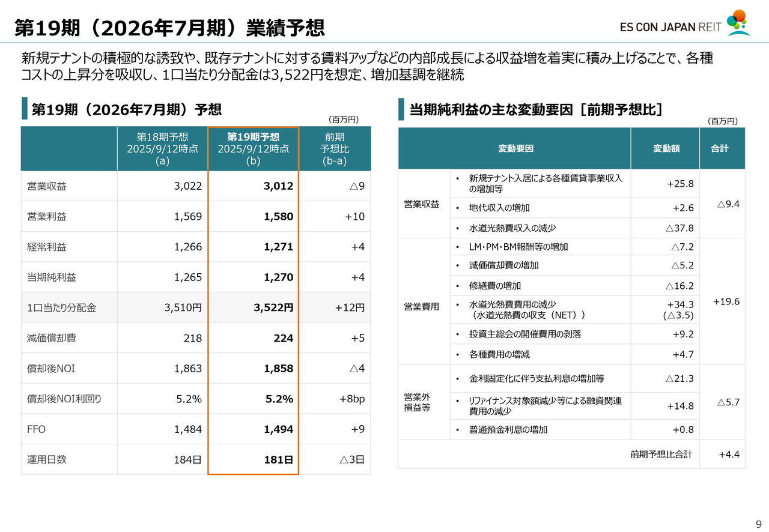Select bold value 1,580
Image resolution: width=769 pixels, height=532 pixels.
[278, 217]
